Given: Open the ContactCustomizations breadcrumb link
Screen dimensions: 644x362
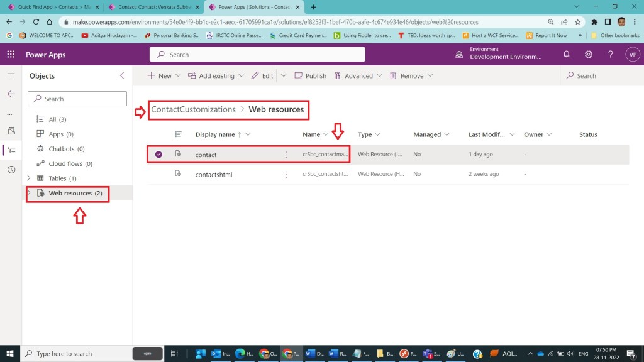Looking at the screenshot, I should pos(193,109).
